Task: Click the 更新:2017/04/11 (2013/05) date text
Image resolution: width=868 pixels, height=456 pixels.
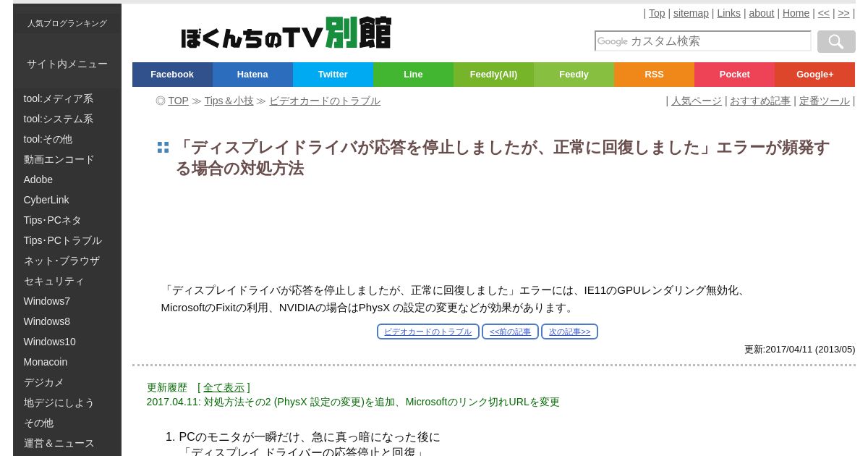Action: tap(799, 349)
